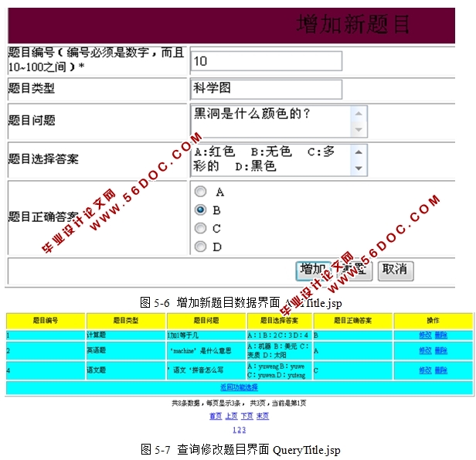Go to 上页 previous page link

coord(231,416)
